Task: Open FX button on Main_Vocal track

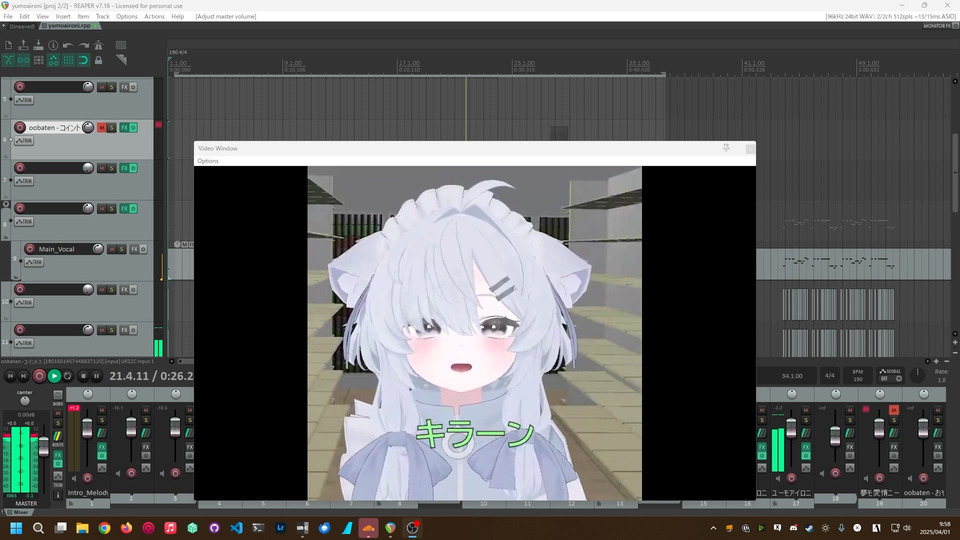Action: [134, 249]
